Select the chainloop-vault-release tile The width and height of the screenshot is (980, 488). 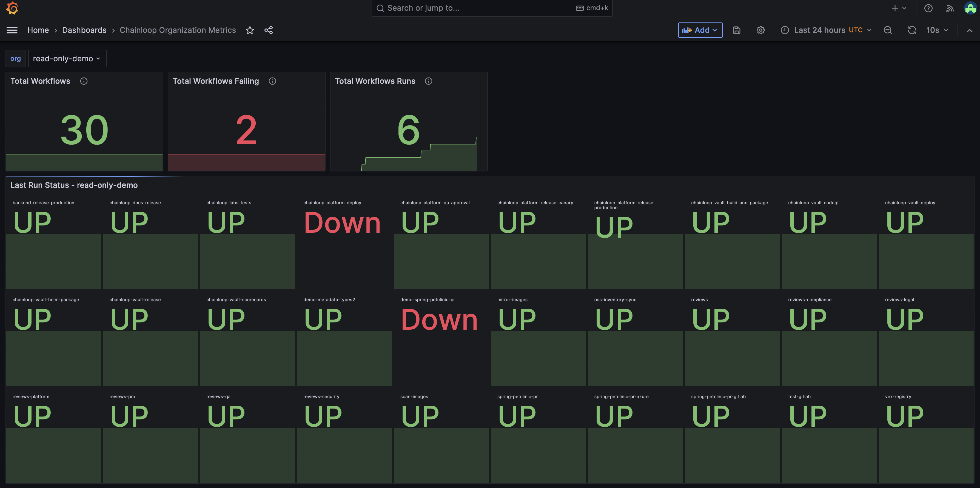coord(151,340)
